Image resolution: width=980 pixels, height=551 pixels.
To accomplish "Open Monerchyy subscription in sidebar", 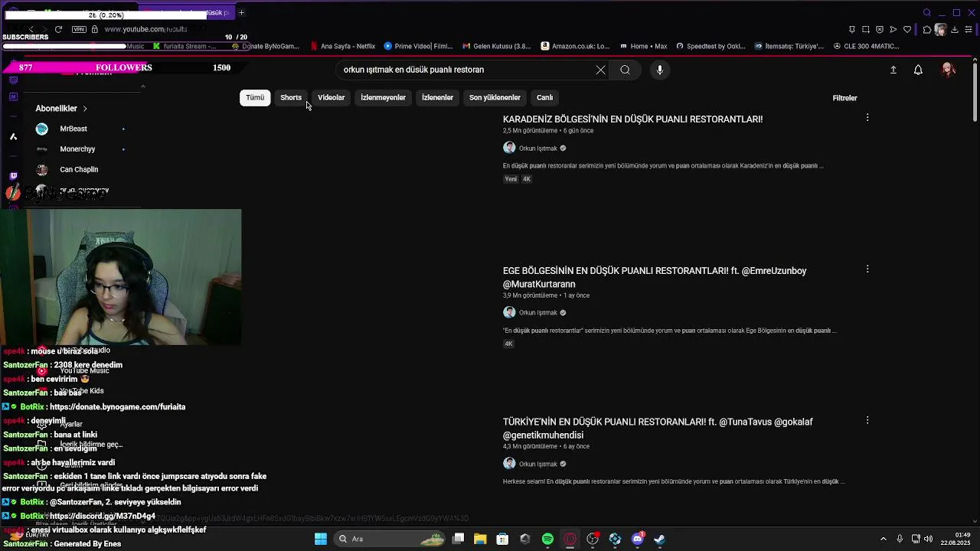I will coord(77,149).
